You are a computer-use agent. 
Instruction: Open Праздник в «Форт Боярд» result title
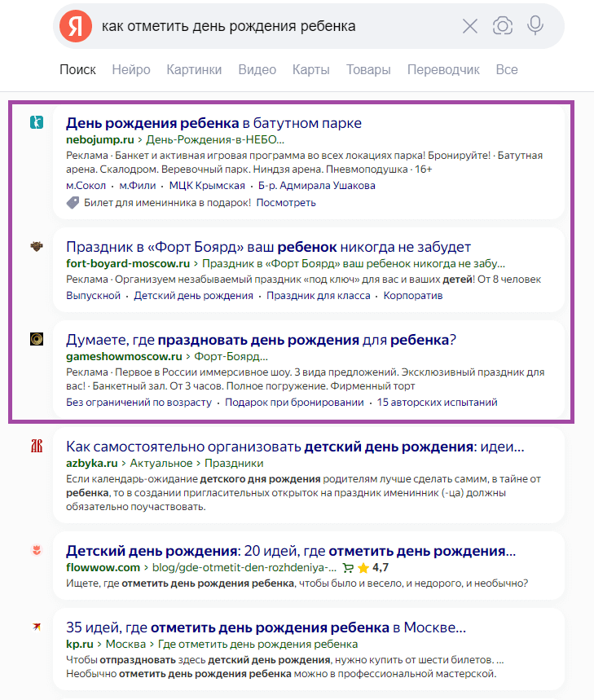point(268,247)
